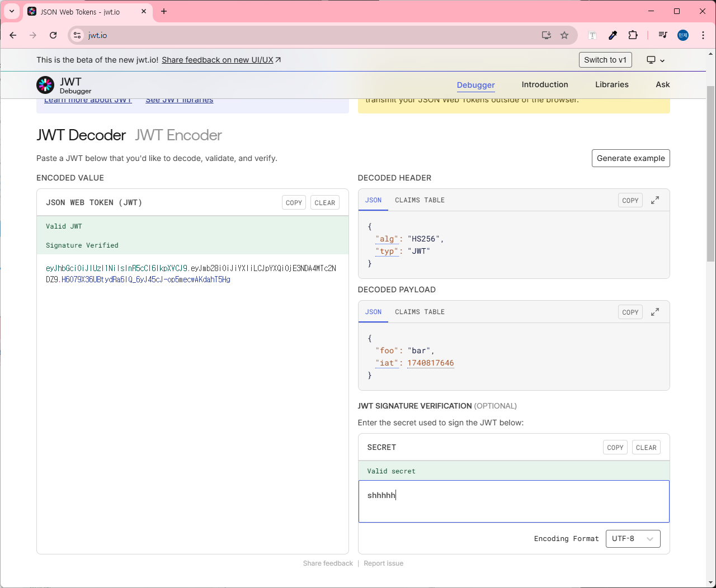Click the Share feedback footer link
The width and height of the screenshot is (716, 588).
coord(328,563)
